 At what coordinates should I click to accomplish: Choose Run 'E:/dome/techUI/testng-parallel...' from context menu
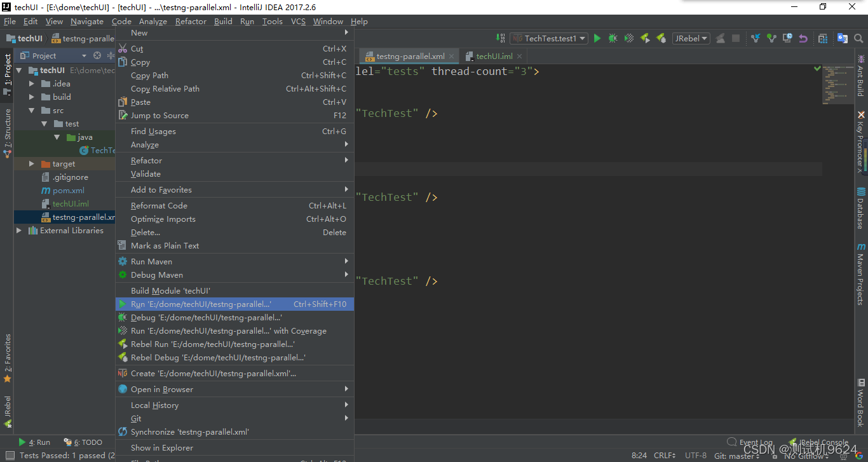[x=234, y=304]
